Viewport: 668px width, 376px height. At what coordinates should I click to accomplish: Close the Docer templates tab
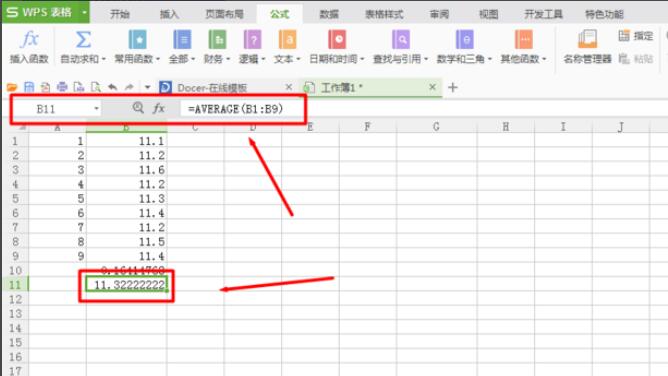[x=288, y=87]
